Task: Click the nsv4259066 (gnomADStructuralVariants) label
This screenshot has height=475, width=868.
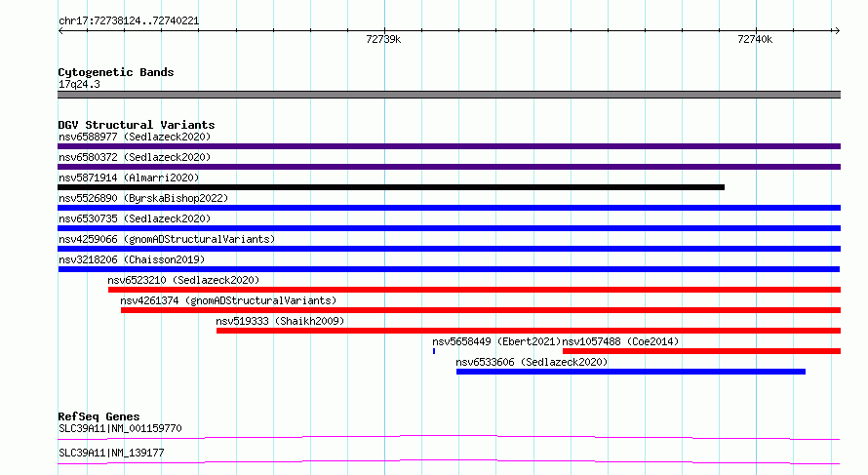Action: (x=167, y=239)
